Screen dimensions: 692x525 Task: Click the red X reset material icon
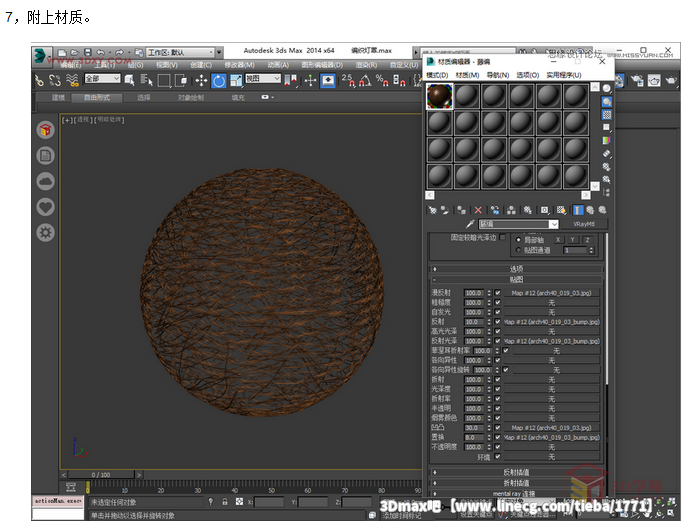tap(478, 210)
